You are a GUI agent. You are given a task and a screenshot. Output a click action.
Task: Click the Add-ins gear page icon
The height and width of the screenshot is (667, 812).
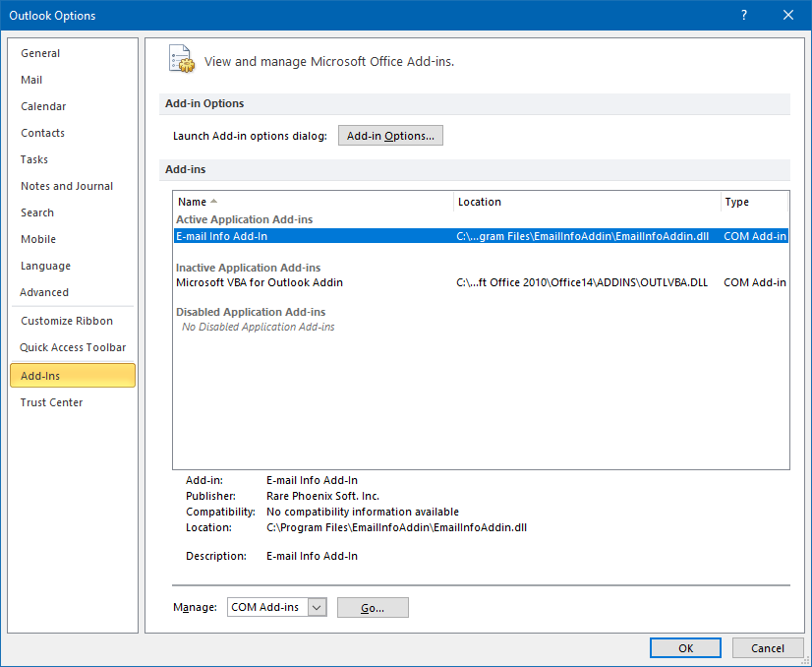[x=179, y=59]
